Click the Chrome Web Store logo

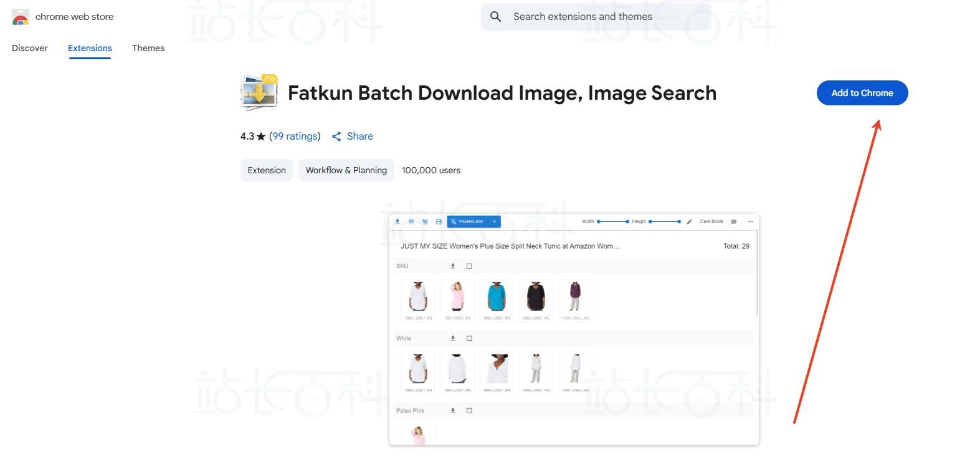(x=21, y=17)
